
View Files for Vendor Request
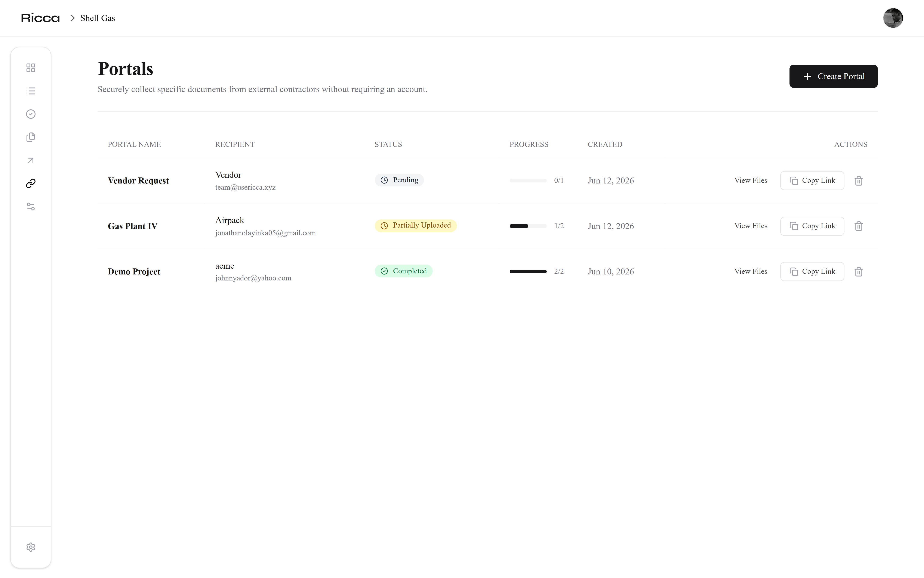[750, 180]
